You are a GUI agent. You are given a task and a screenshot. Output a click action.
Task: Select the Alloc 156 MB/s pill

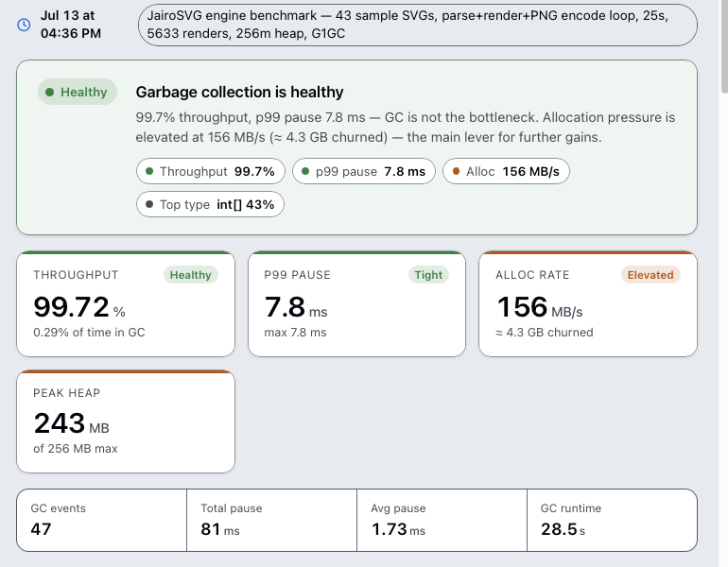click(x=506, y=171)
